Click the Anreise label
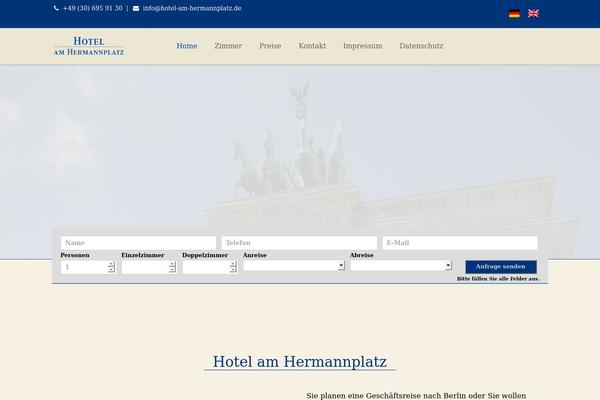 coord(255,255)
